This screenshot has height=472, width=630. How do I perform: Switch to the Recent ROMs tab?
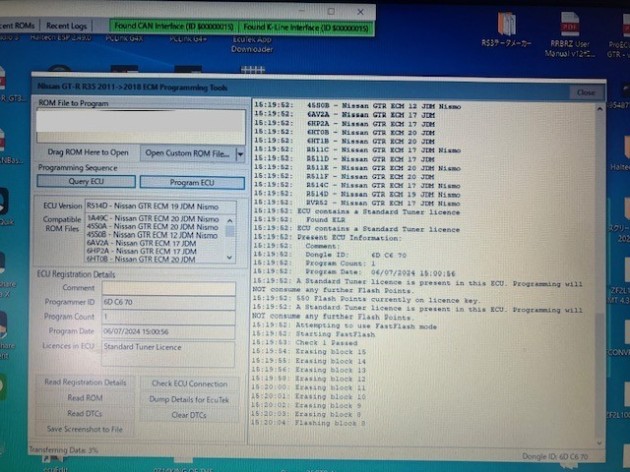pos(17,26)
